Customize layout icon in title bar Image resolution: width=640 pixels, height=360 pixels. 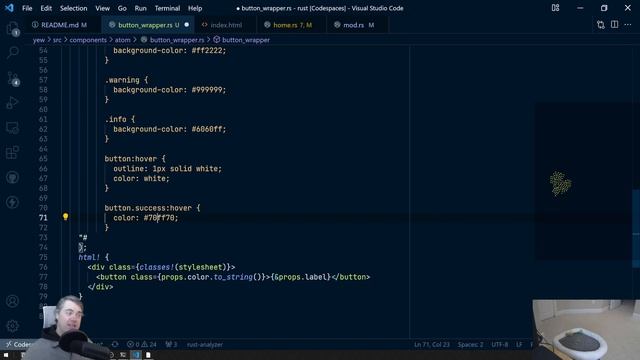pyautogui.click(x=555, y=8)
